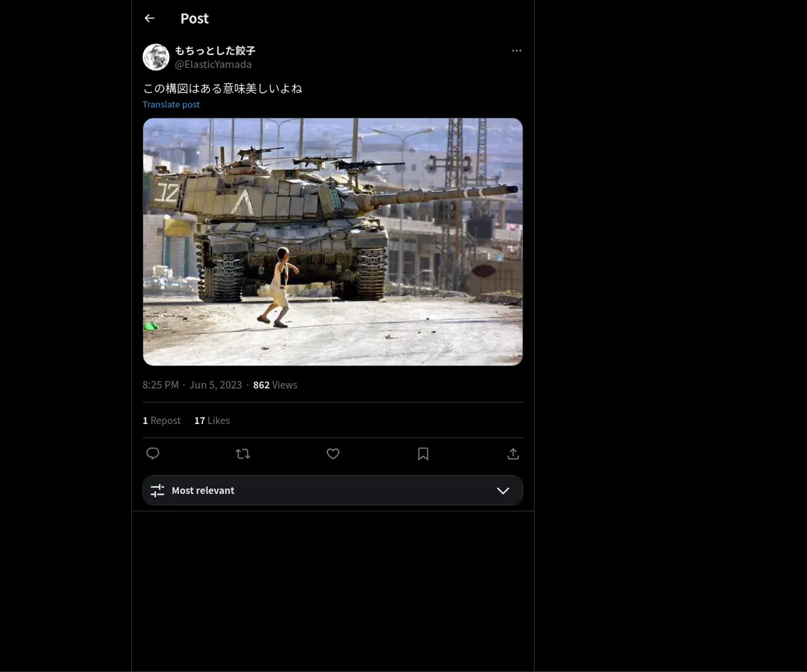Open the @ElasticYamada handle

coord(213,64)
